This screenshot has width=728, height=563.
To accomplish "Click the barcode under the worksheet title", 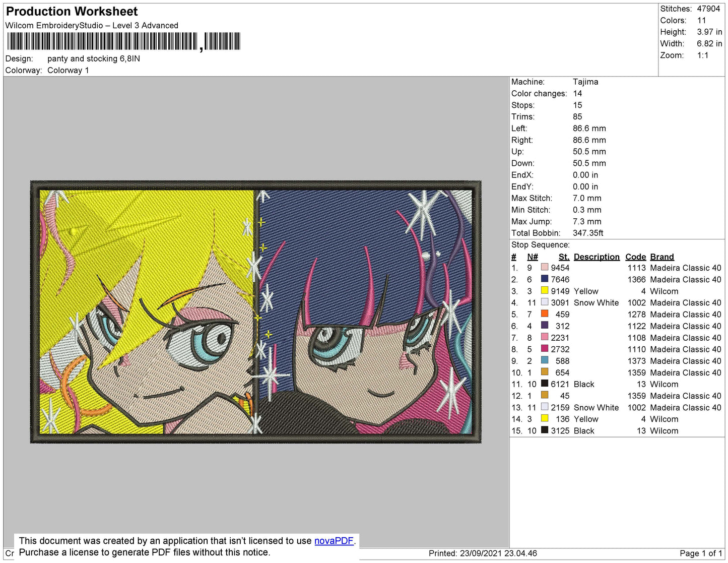I will (x=123, y=41).
